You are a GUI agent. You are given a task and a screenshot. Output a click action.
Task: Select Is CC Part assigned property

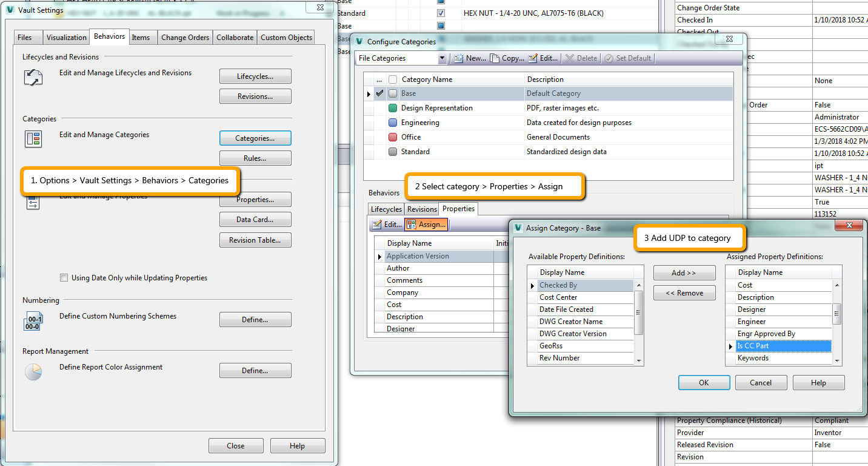(x=783, y=346)
